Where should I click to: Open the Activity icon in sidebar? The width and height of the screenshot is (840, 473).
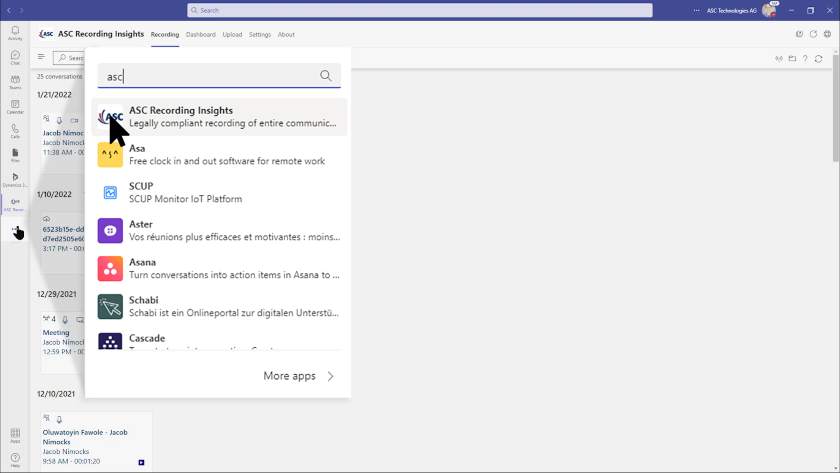click(x=15, y=34)
